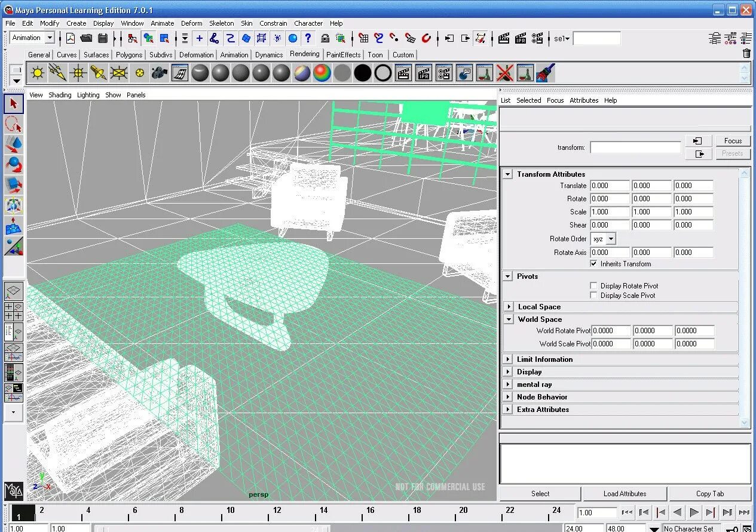
Task: Open the Skeleton menu
Action: (222, 23)
